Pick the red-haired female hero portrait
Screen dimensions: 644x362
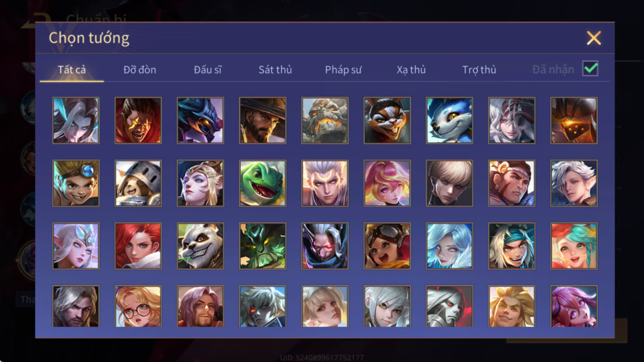click(x=138, y=246)
